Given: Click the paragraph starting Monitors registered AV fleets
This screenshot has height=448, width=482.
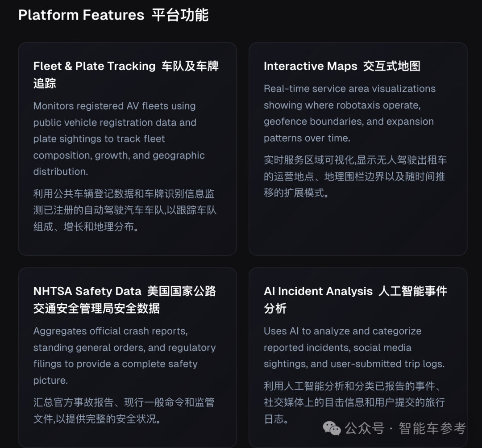Looking at the screenshot, I should pos(119,139).
